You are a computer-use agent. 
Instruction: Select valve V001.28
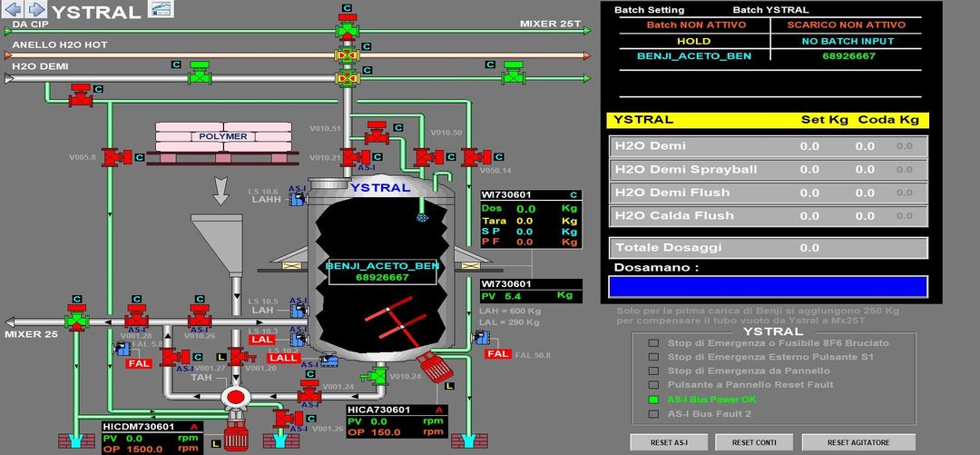136,316
